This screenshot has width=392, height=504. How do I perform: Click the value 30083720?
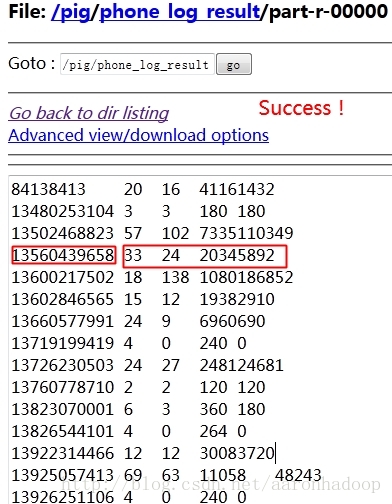coord(237,453)
